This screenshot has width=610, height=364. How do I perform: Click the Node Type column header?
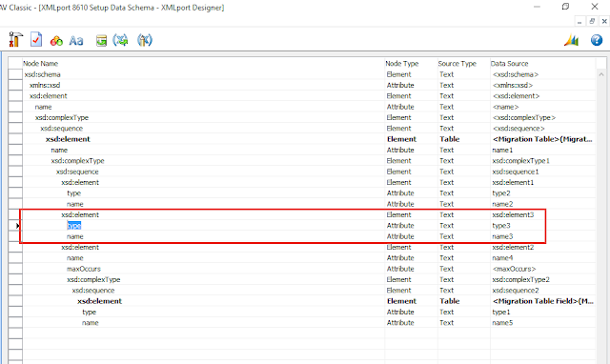coord(402,64)
